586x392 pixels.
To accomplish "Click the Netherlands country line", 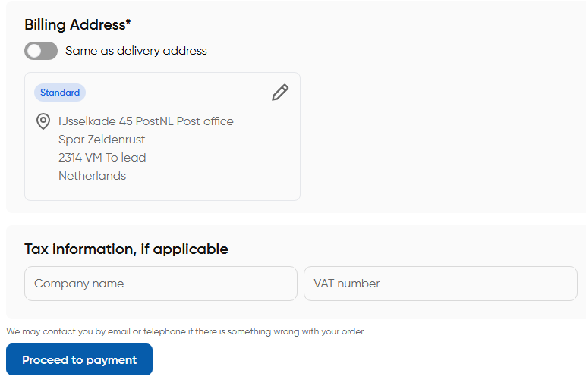I will click(x=92, y=176).
